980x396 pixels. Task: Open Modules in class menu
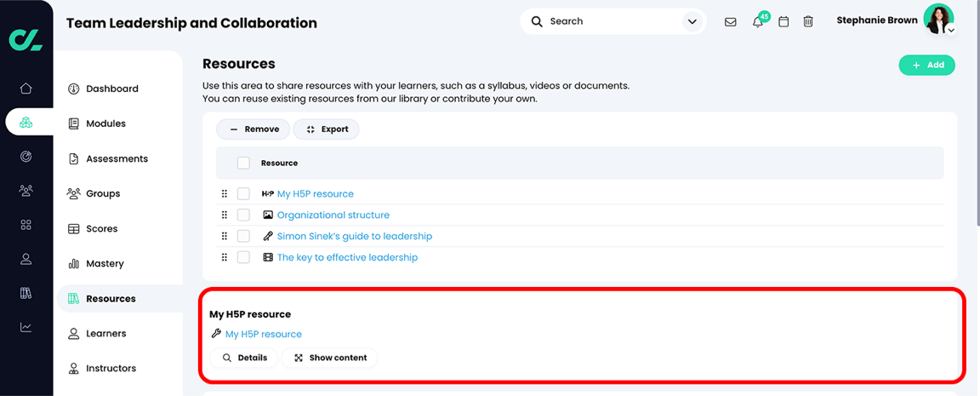(x=105, y=123)
